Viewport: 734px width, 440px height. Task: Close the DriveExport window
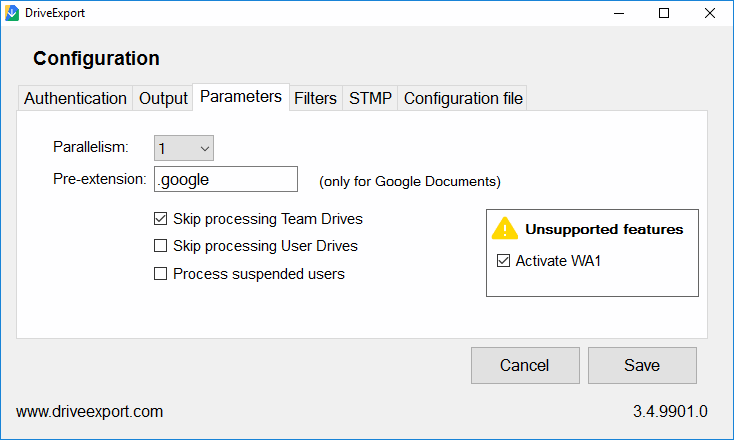tap(710, 13)
